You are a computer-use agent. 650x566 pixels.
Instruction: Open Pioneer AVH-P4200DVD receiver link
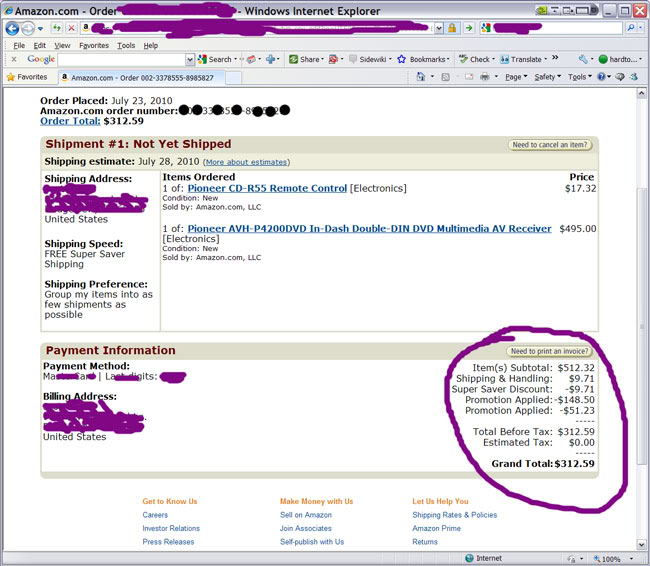pyautogui.click(x=369, y=229)
